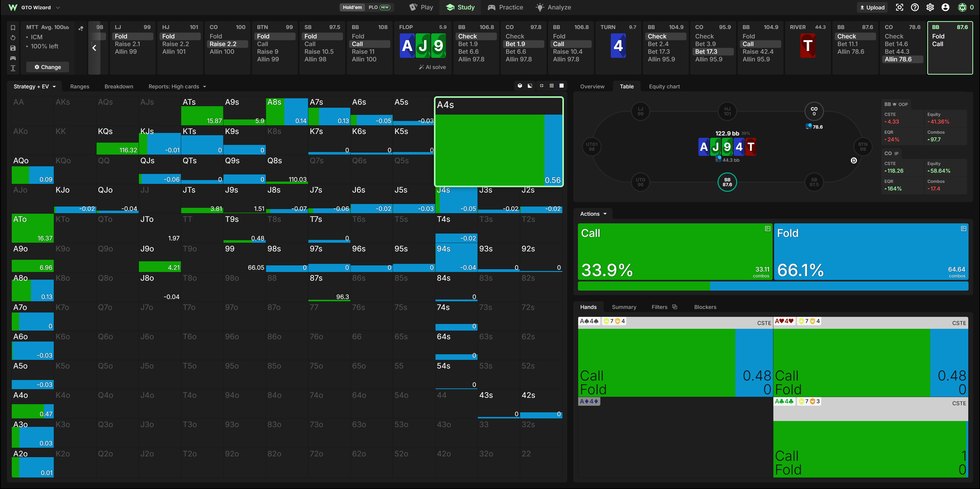Open the Analyze section
The width and height of the screenshot is (980, 489).
coord(553,7)
